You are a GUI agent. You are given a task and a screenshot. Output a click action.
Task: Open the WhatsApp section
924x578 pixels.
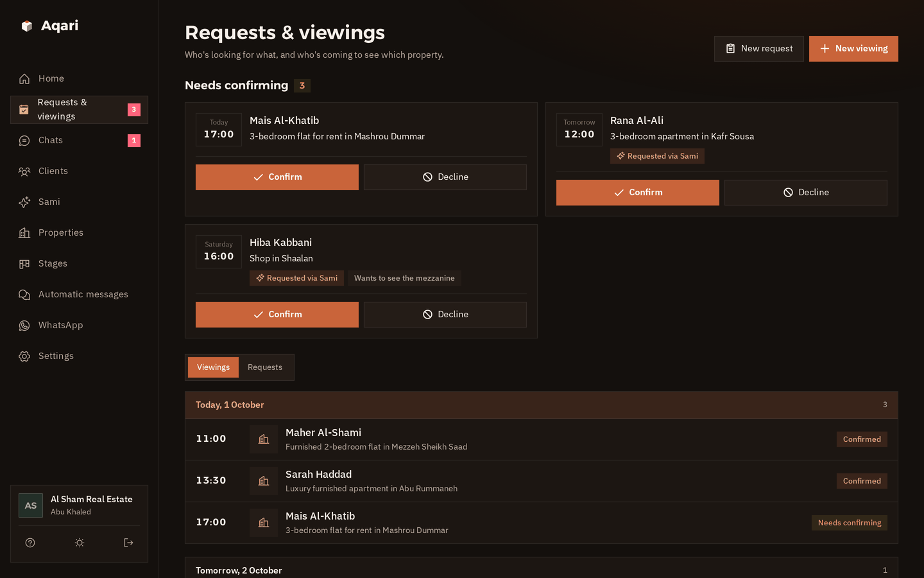point(79,325)
